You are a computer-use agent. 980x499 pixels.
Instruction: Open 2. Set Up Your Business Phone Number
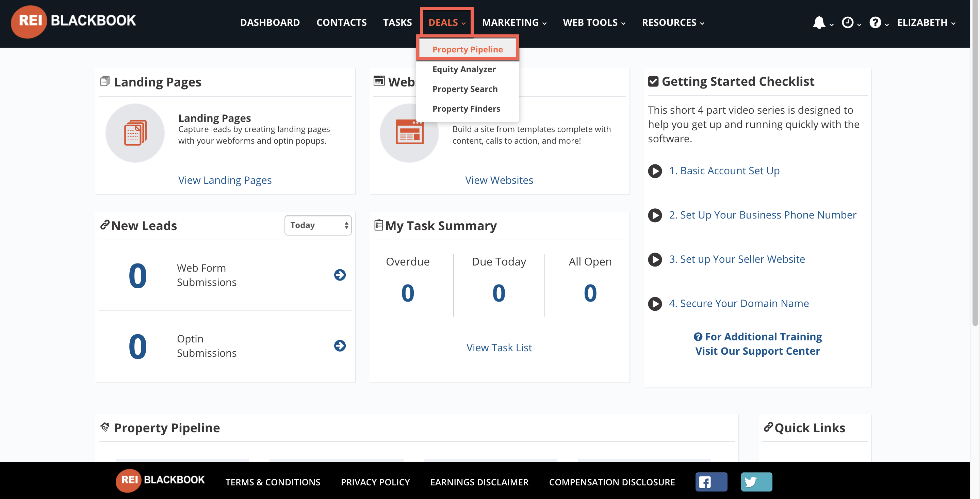[x=762, y=215]
